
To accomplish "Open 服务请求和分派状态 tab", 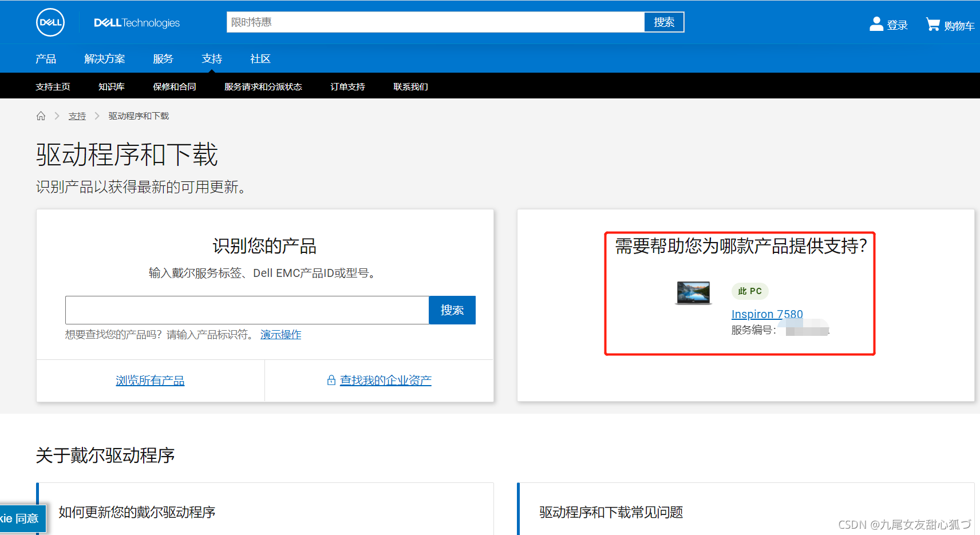I will (x=263, y=87).
